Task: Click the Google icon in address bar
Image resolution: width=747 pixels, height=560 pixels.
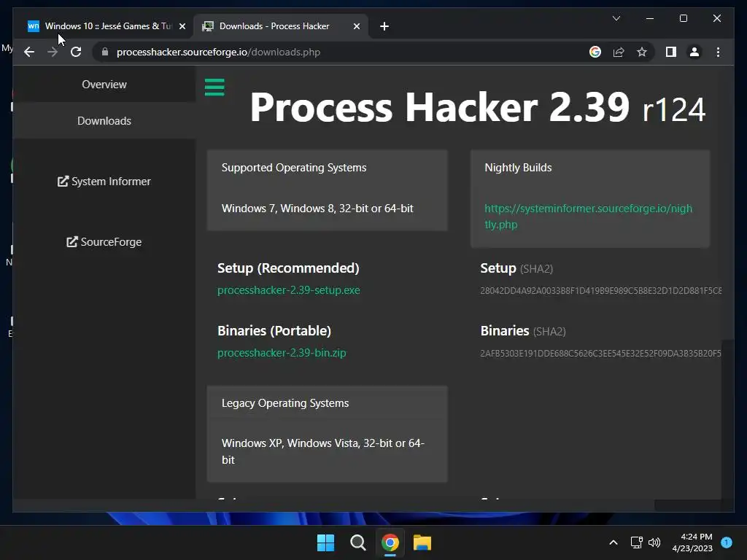Action: pyautogui.click(x=595, y=52)
